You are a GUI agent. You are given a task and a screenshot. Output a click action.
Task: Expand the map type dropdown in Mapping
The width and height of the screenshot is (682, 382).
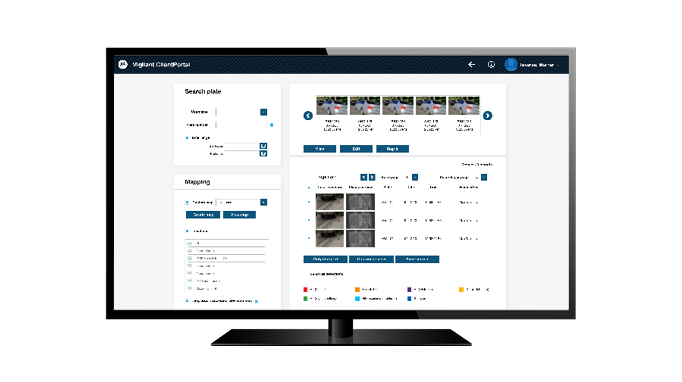(x=264, y=202)
